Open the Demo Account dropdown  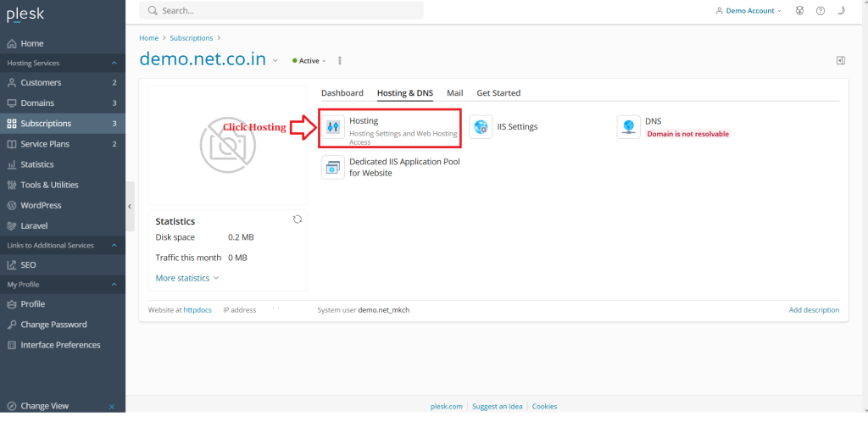(x=748, y=10)
